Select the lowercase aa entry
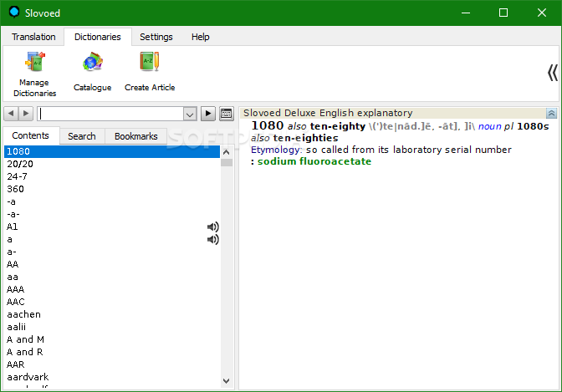The image size is (562, 392). pos(112,277)
